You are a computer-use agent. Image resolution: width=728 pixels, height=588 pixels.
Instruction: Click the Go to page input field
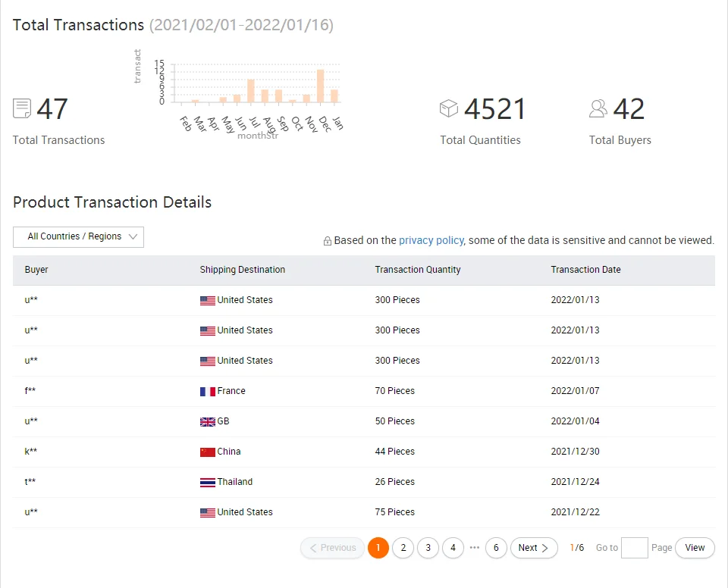coord(634,548)
